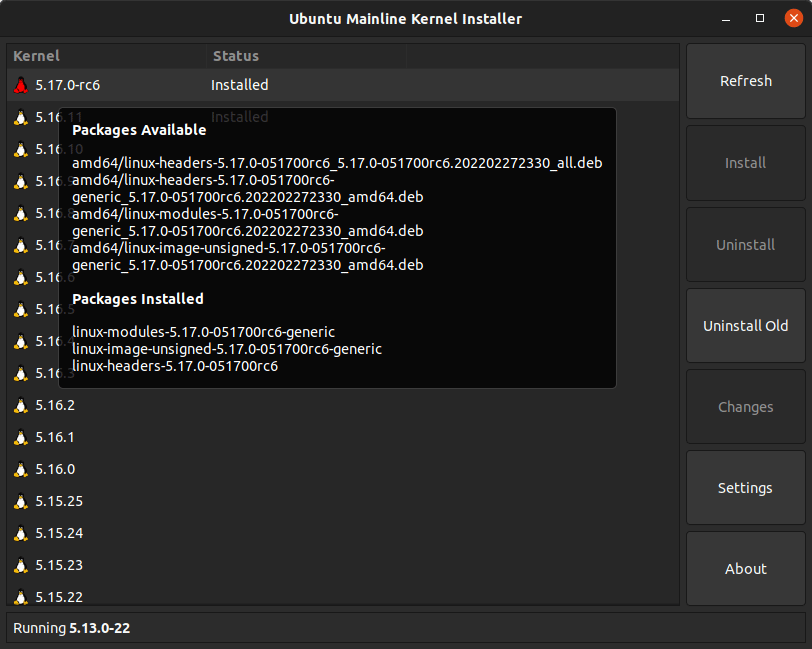Viewport: 812px width, 649px height.
Task: Sort the list by the Kernel column header
Action: [x=37, y=56]
